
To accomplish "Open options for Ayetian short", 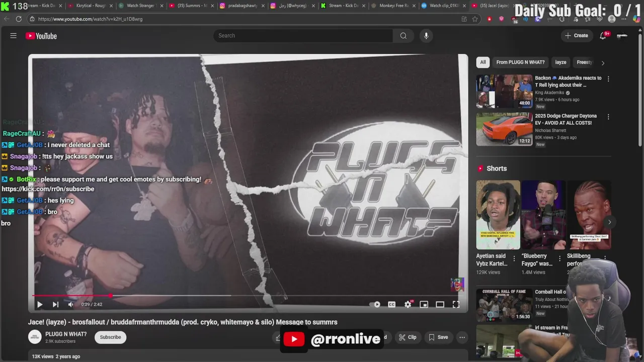I will coord(514,258).
